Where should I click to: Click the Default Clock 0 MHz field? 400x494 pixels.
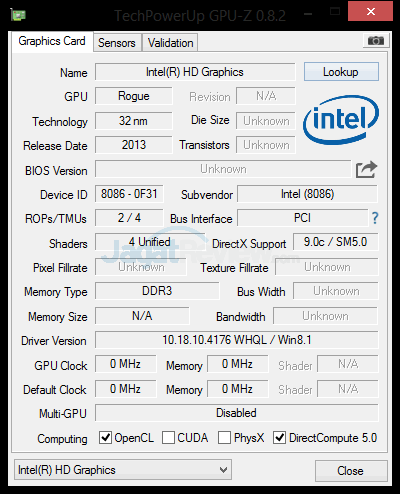point(126,389)
